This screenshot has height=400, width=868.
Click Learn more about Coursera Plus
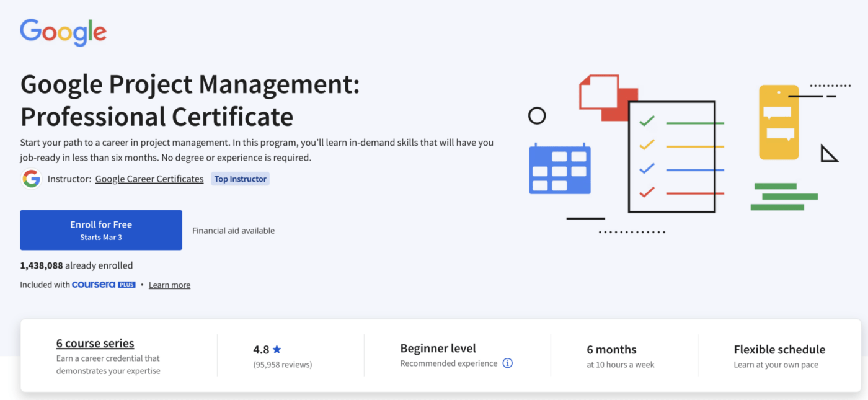click(169, 285)
